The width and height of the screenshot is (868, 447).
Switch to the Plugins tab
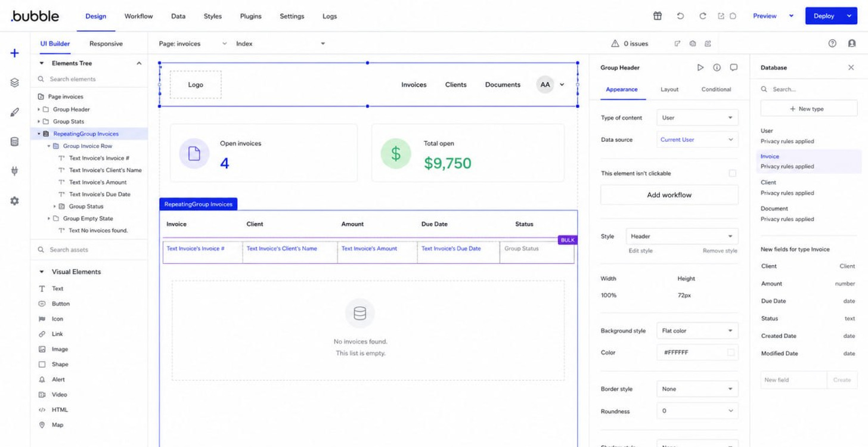point(250,16)
